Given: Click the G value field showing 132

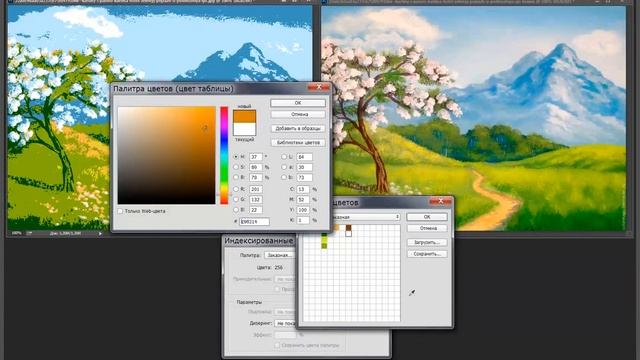Looking at the screenshot, I should coord(256,199).
